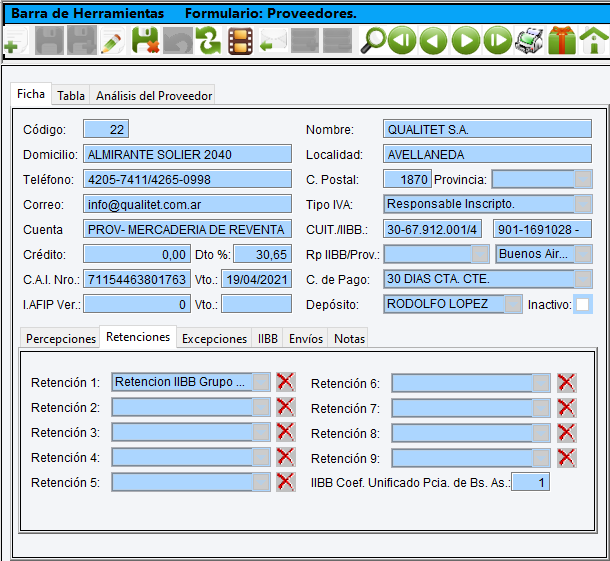Expand the Retención 9 dropdown
Viewport: 610px width, 561px height.
coord(541,458)
